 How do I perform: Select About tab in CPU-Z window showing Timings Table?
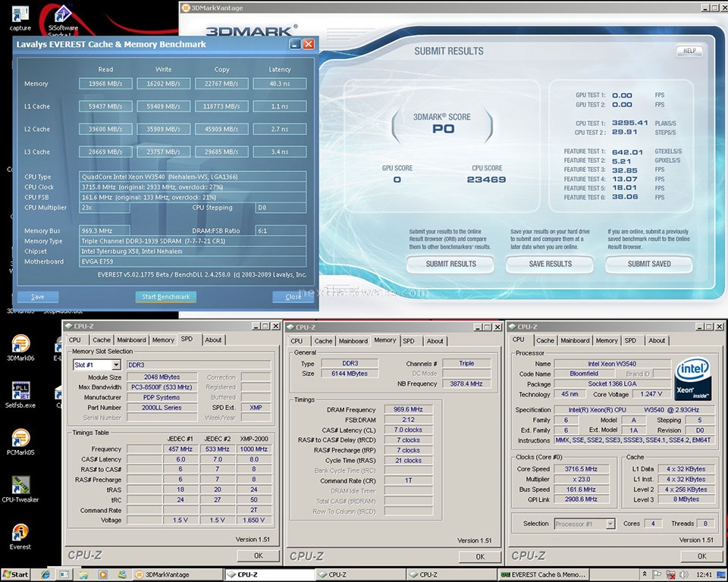click(x=213, y=339)
